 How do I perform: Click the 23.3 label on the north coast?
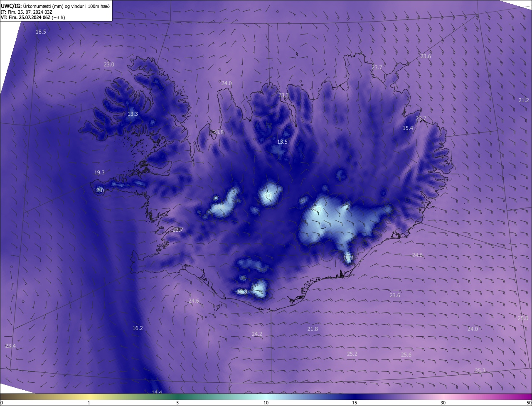[283, 95]
